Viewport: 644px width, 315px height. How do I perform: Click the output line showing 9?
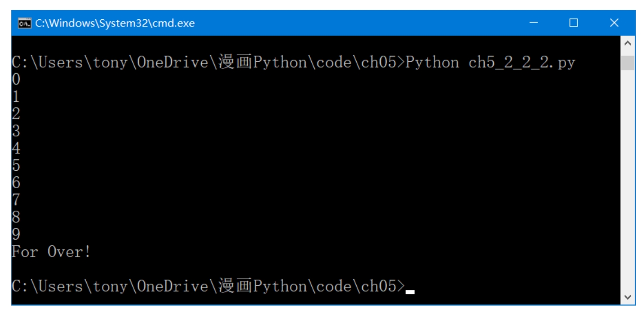(x=16, y=234)
